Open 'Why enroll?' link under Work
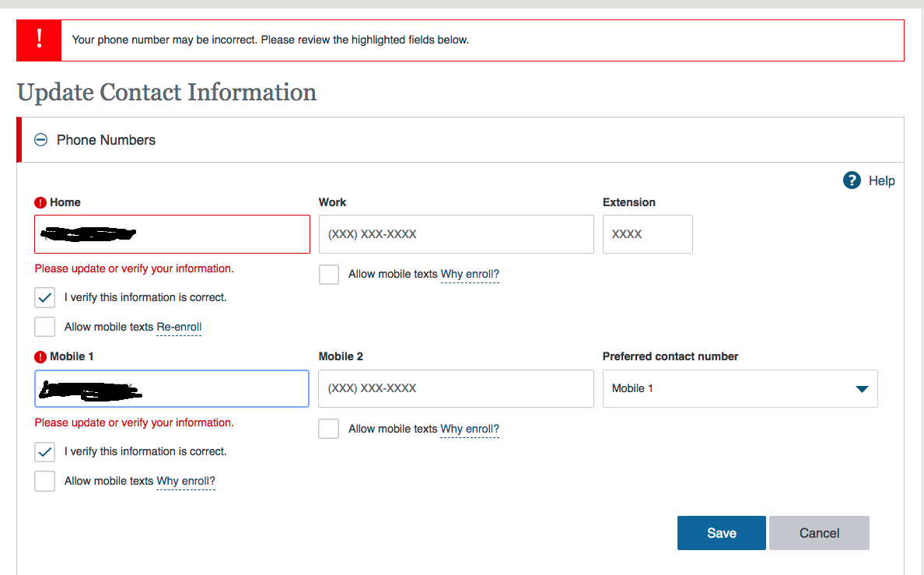The height and width of the screenshot is (575, 924). tap(470, 274)
